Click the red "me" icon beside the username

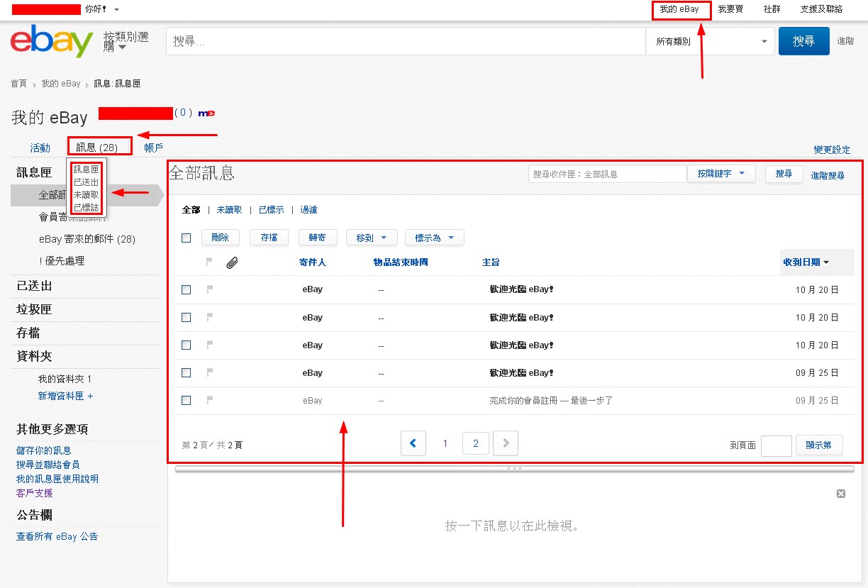tap(206, 112)
